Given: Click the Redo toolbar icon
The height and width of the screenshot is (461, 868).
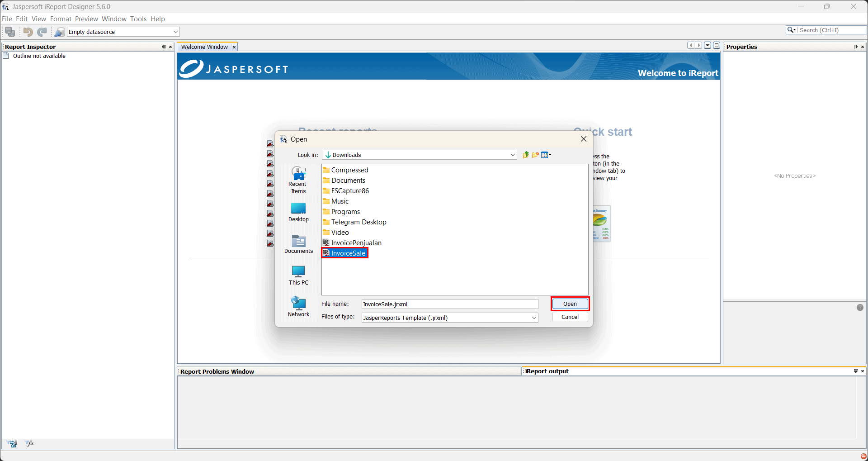Looking at the screenshot, I should coord(42,32).
